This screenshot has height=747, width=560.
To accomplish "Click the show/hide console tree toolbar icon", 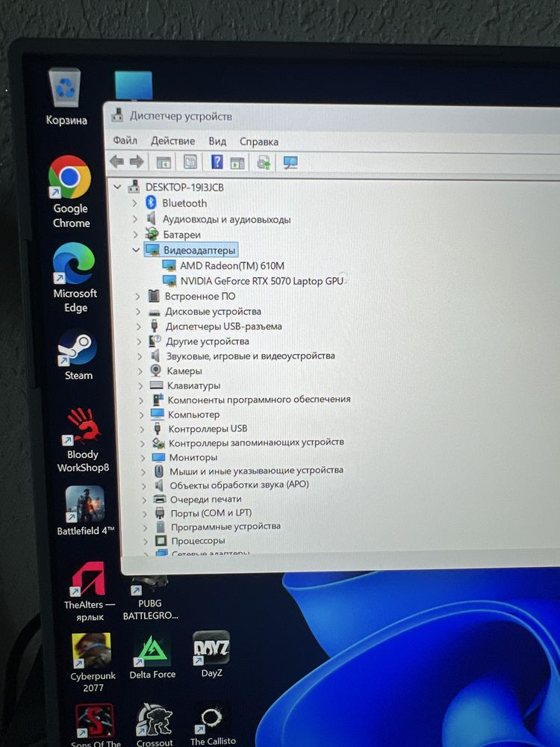I will click(x=164, y=162).
